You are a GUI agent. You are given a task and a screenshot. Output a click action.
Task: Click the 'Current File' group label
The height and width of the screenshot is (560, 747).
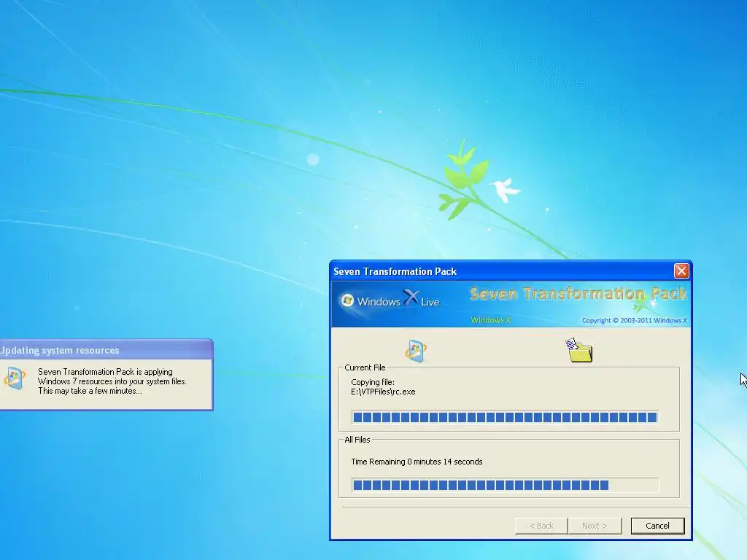point(365,367)
